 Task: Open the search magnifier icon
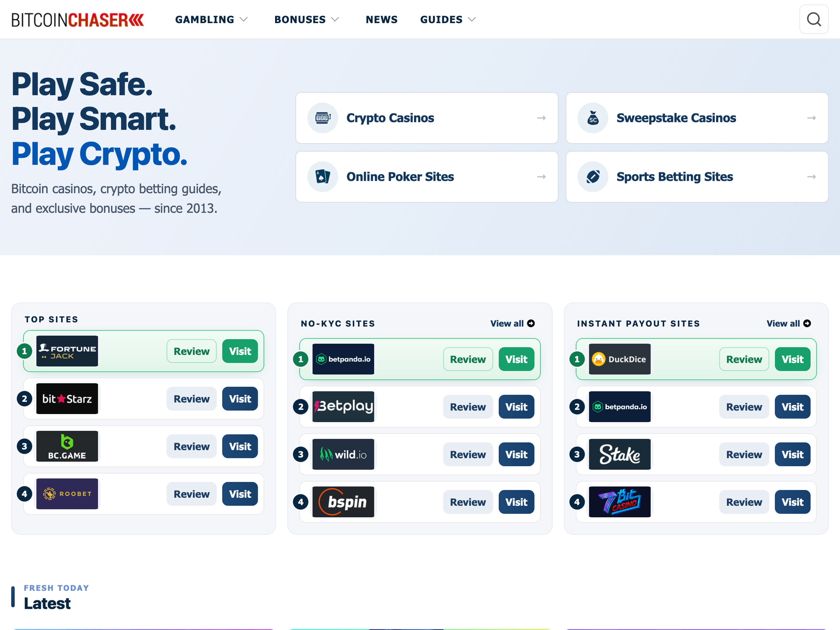tap(813, 19)
